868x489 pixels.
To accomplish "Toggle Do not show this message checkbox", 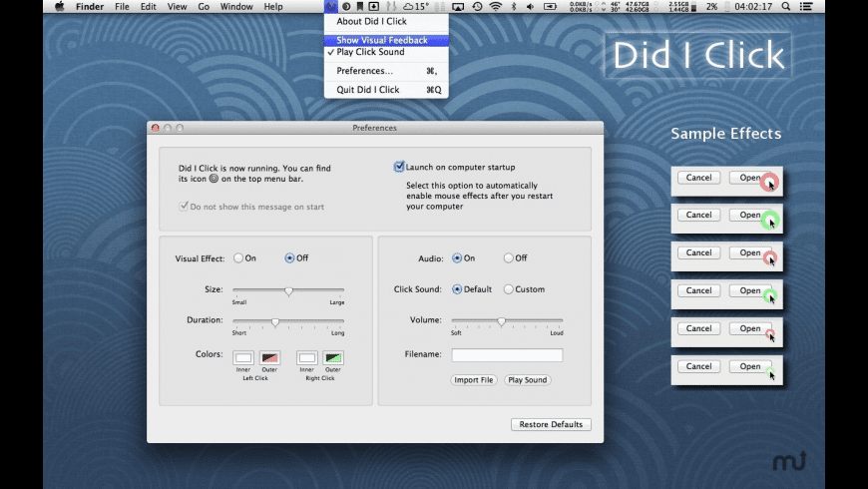I will [x=184, y=206].
